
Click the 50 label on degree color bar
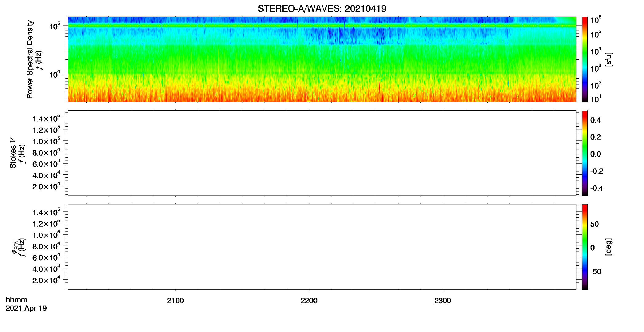[595, 224]
